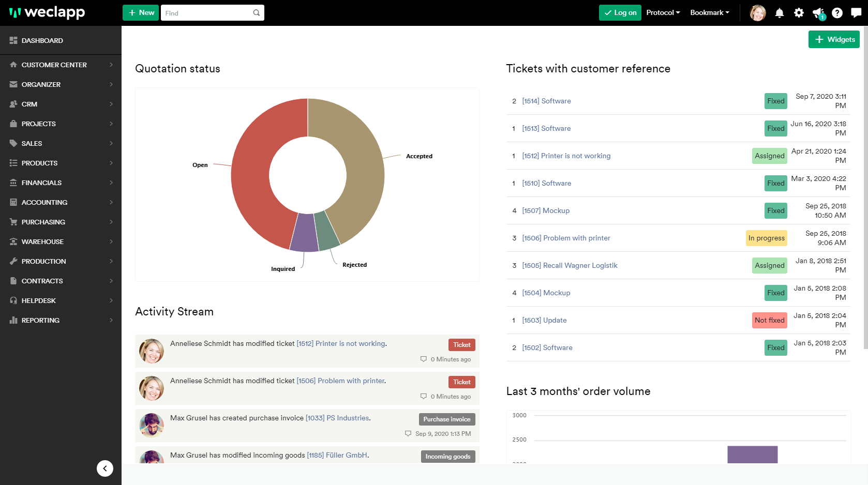Screen dimensions: 868x485
Task: Open the notifications bell icon
Action: [779, 13]
